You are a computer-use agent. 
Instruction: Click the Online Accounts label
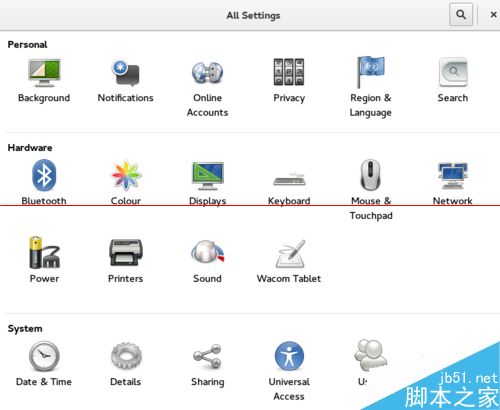207,105
